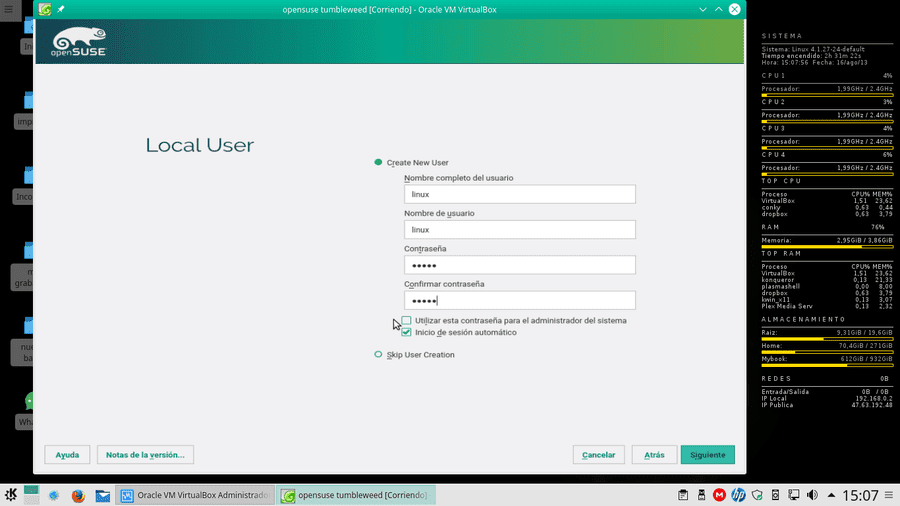Viewport: 900px width, 506px height.
Task: Click the Siguiente button
Action: coord(708,454)
